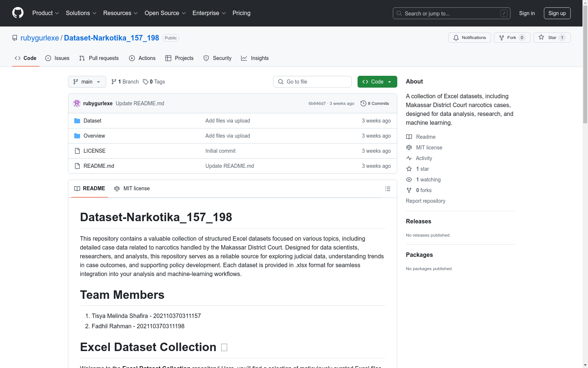Click the Packages heading link
This screenshot has height=368, width=588.
tap(419, 255)
